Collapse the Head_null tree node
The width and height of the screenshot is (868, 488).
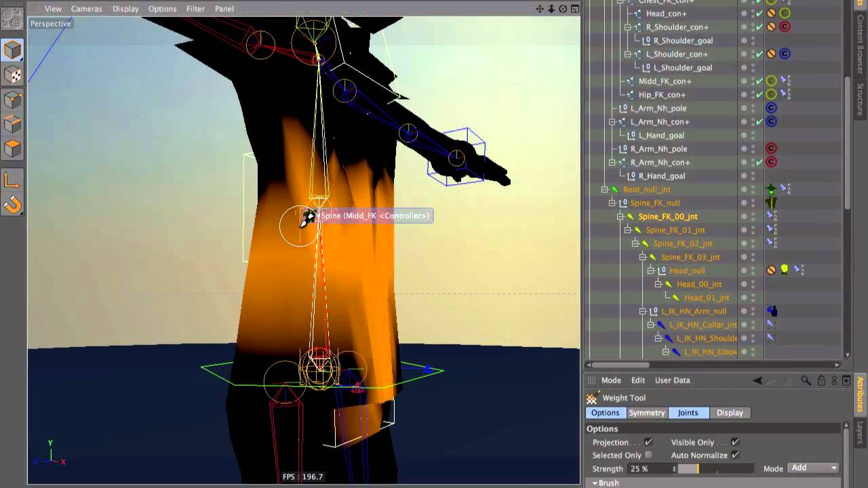click(650, 270)
